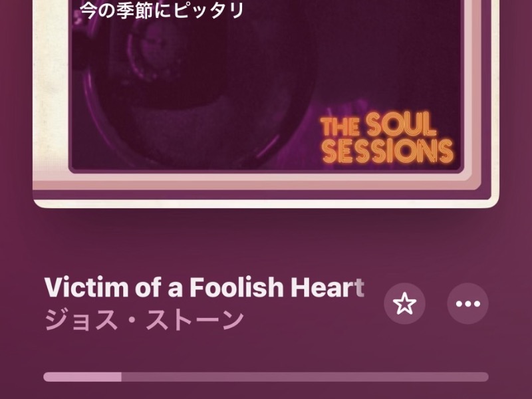This screenshot has width=532, height=399.
Task: Open artist page for ジョス・ストーン
Action: click(x=144, y=320)
